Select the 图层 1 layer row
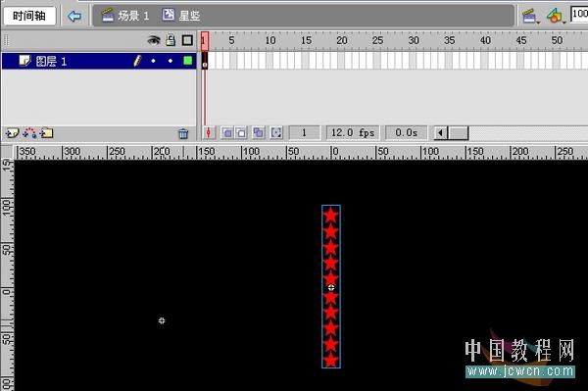The width and height of the screenshot is (588, 391). pos(99,61)
